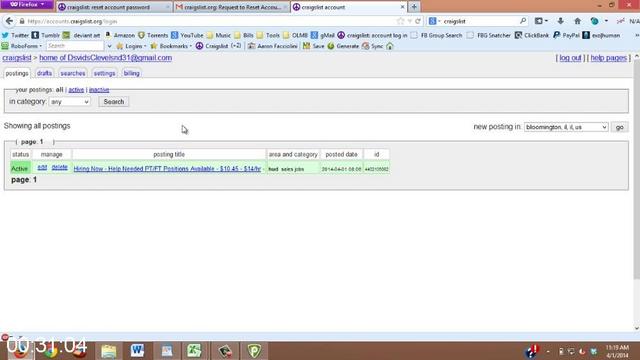
Task: Open Aaron Facciolini RoboForm identity
Action: 273,46
